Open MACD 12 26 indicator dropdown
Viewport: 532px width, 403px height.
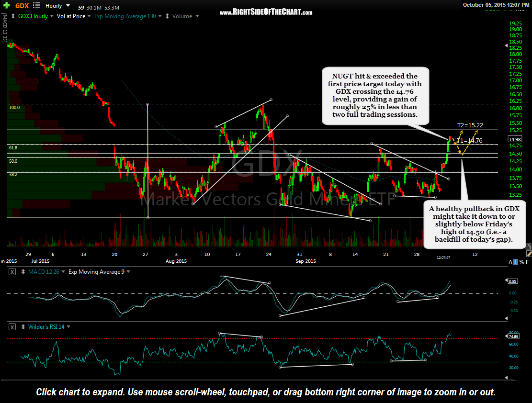tap(63, 272)
